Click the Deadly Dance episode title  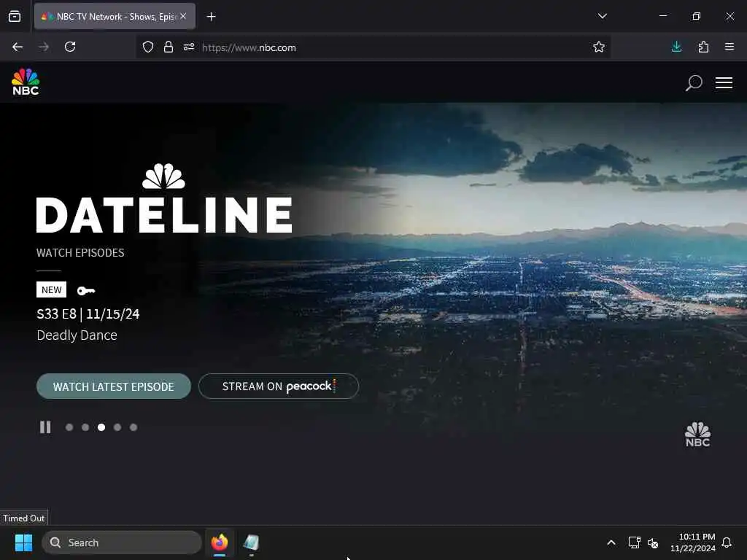pos(77,335)
